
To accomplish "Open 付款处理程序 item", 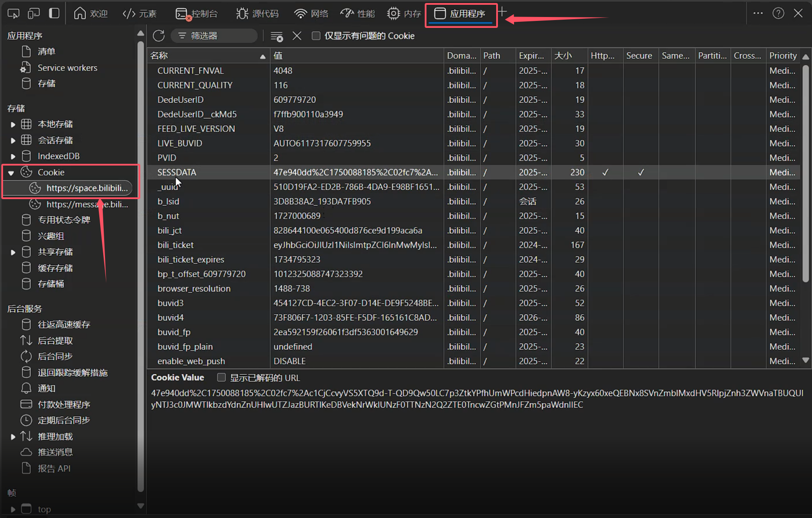I will [64, 404].
